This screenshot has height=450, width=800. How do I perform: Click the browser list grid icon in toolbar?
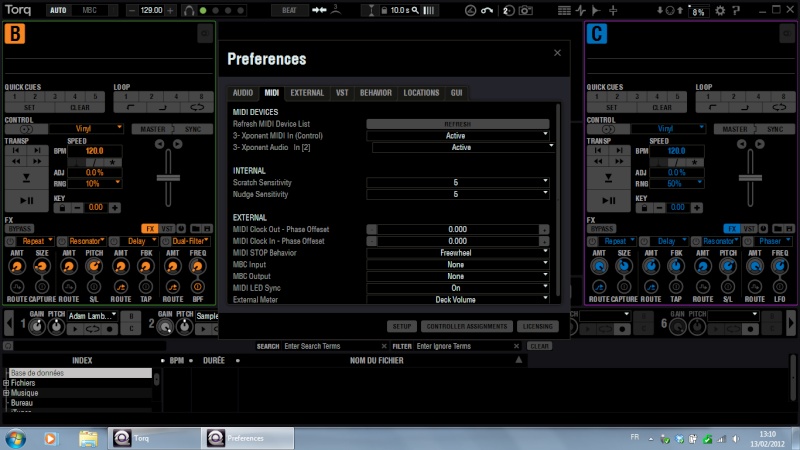point(564,10)
